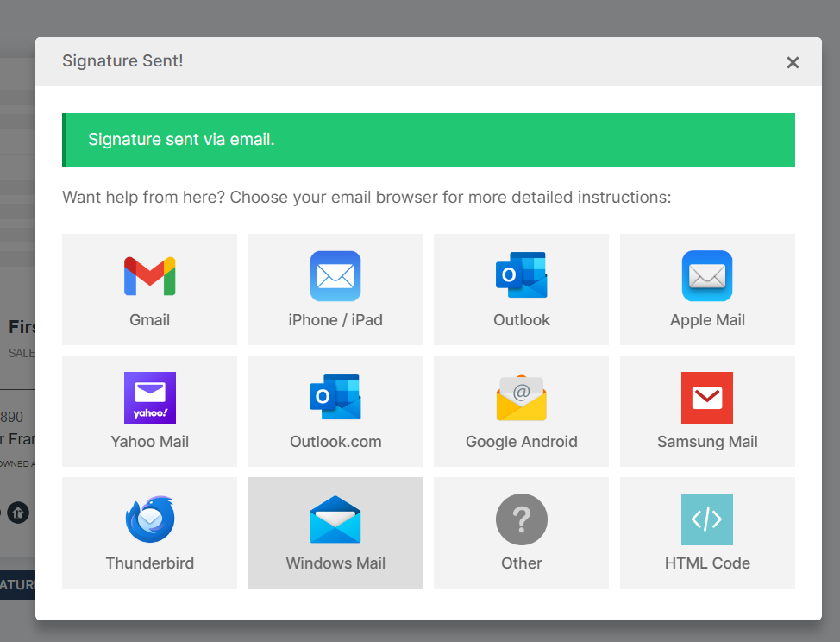Click the Gmail label text

(x=149, y=320)
